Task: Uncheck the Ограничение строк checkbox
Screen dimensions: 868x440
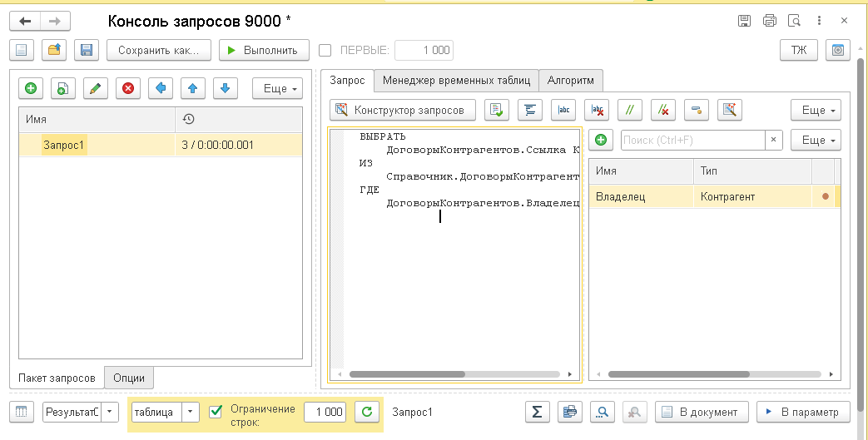Action: [216, 411]
